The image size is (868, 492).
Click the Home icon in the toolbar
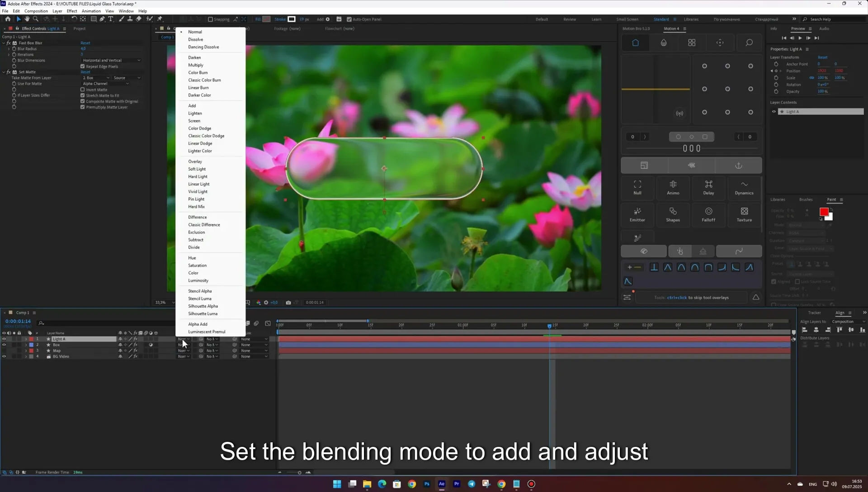8,19
